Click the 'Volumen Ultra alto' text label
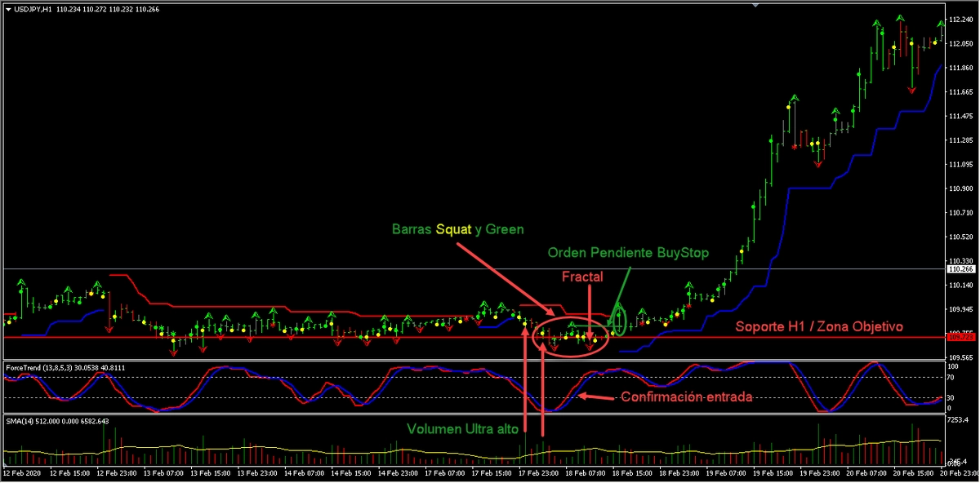Image resolution: width=980 pixels, height=483 pixels. pyautogui.click(x=461, y=429)
